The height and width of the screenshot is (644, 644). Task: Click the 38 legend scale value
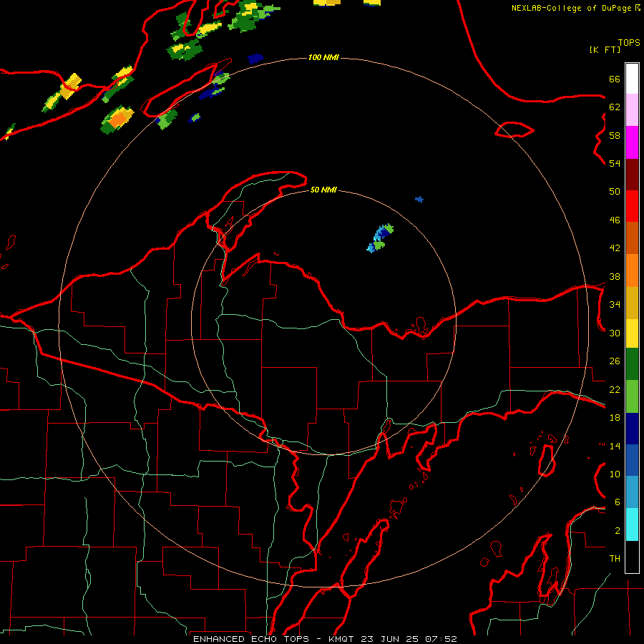click(615, 276)
